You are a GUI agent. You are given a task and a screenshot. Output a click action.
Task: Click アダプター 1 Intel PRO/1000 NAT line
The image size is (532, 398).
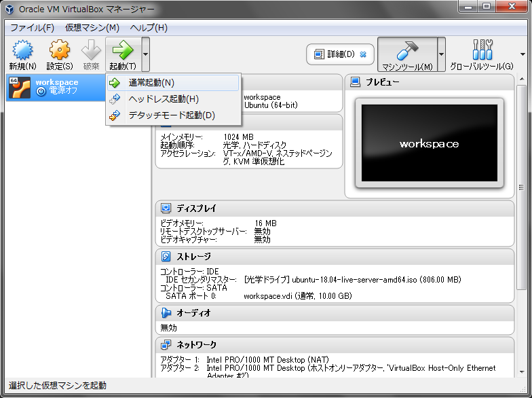coord(244,360)
